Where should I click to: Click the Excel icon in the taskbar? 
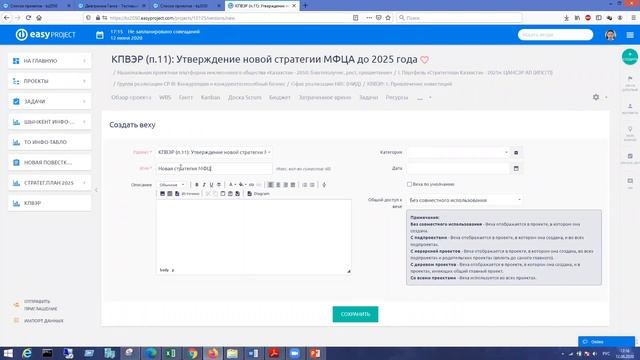(171, 353)
